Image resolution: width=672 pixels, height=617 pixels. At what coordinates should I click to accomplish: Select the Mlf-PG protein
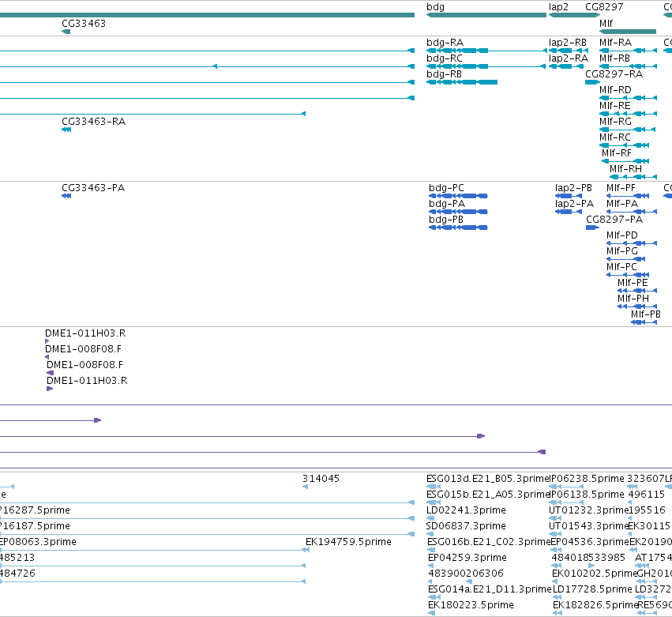(x=625, y=259)
